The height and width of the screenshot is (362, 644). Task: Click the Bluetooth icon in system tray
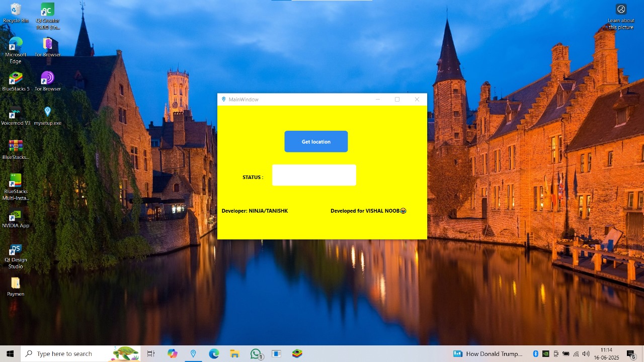pos(535,353)
